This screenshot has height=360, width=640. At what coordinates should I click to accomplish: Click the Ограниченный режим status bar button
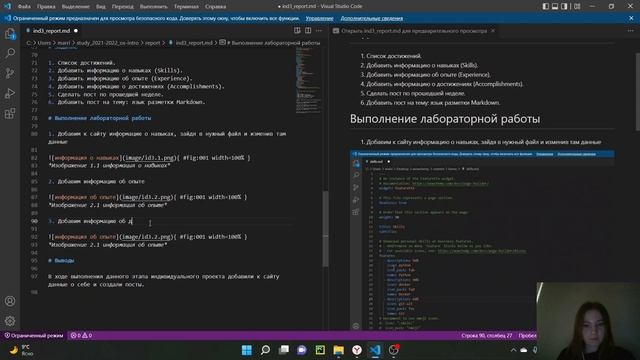(34, 336)
